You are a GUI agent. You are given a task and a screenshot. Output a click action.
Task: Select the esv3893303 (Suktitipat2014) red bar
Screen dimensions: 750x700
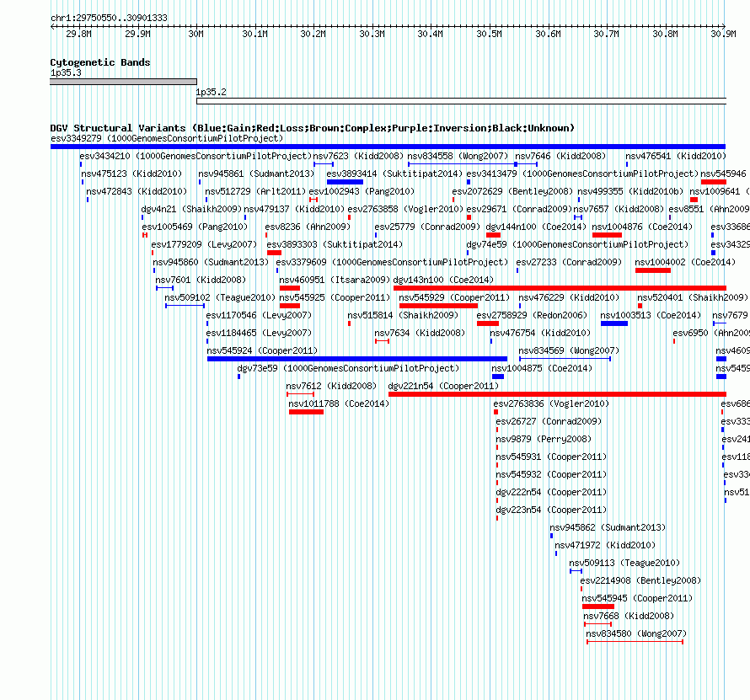(x=274, y=253)
